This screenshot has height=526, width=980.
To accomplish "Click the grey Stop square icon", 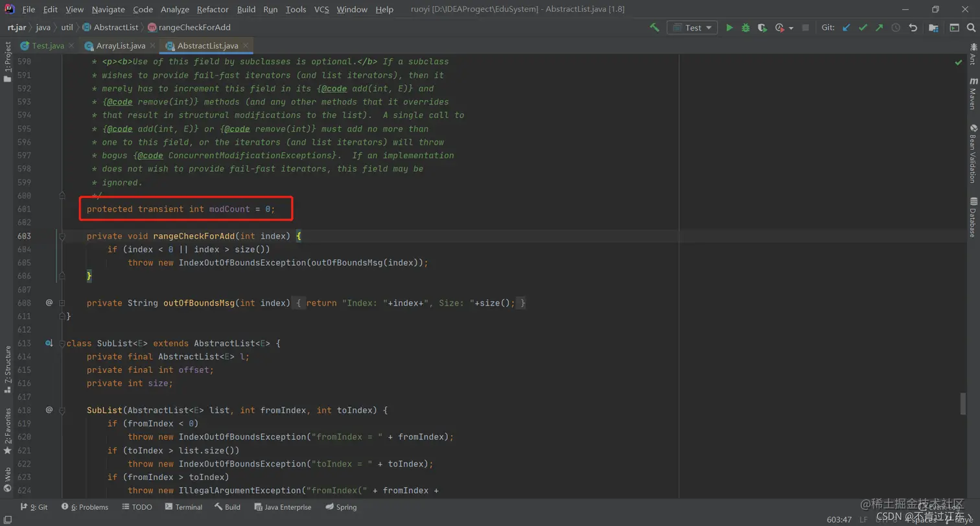I will pos(806,28).
